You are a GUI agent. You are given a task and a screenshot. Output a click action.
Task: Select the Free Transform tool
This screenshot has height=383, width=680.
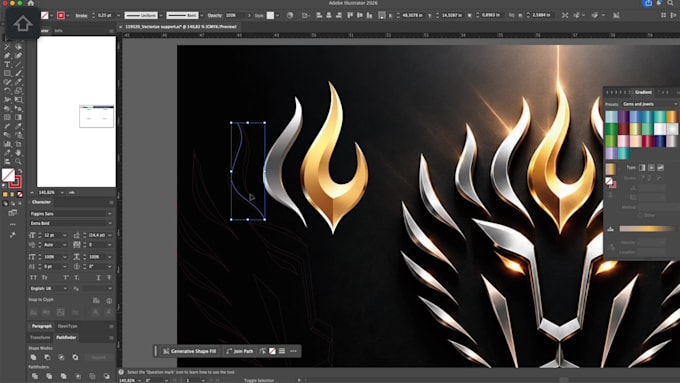18,100
